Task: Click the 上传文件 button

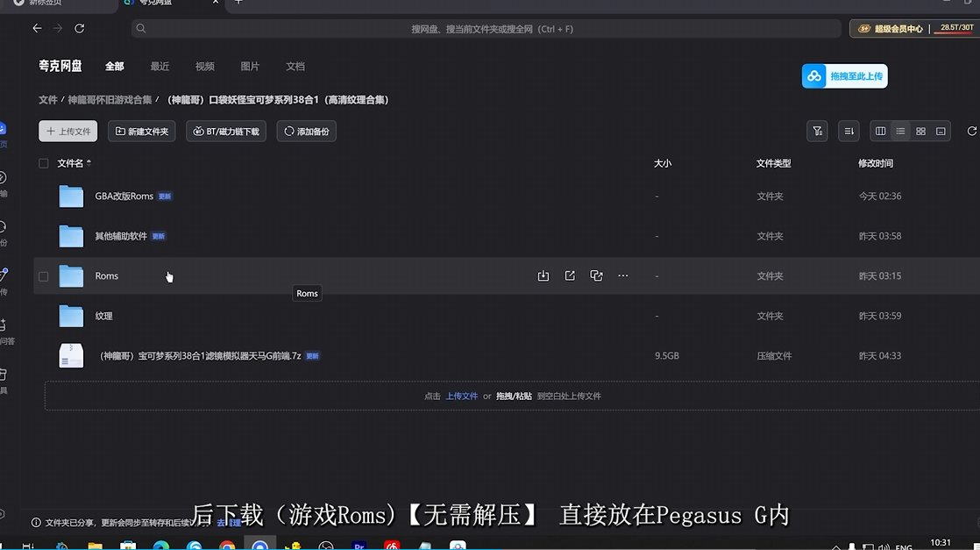Action: [x=67, y=131]
